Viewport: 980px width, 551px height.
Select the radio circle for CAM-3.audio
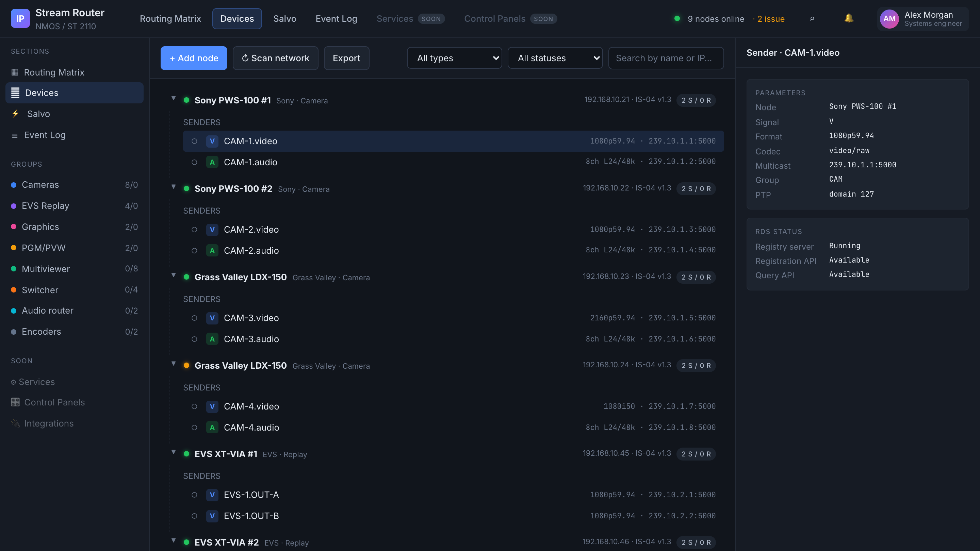coord(194,339)
